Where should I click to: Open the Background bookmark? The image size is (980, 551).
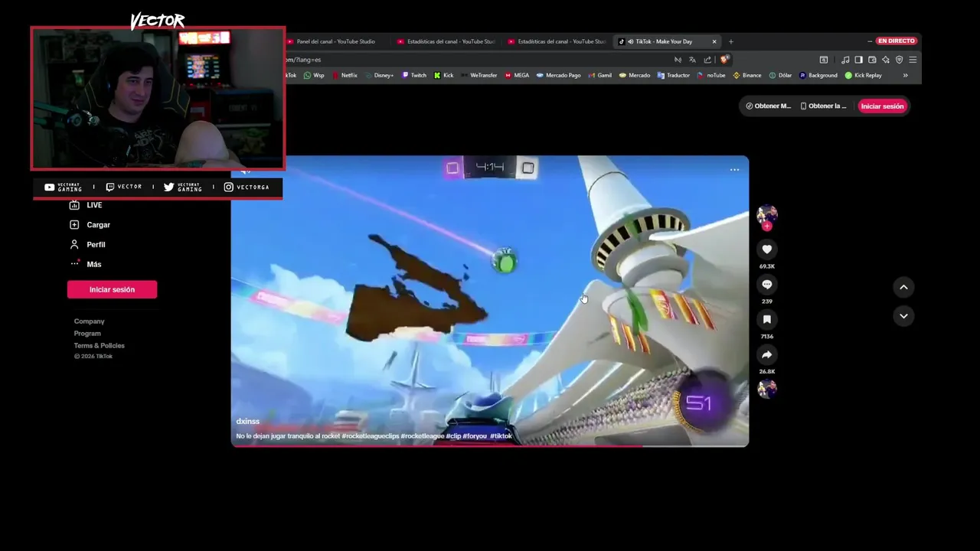pos(818,76)
